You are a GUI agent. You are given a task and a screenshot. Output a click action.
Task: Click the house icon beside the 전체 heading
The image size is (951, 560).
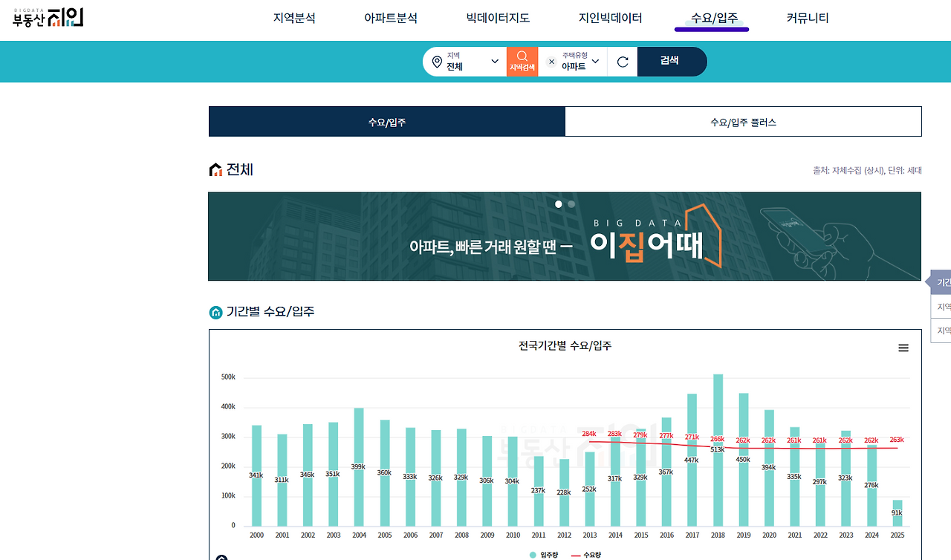tap(214, 169)
